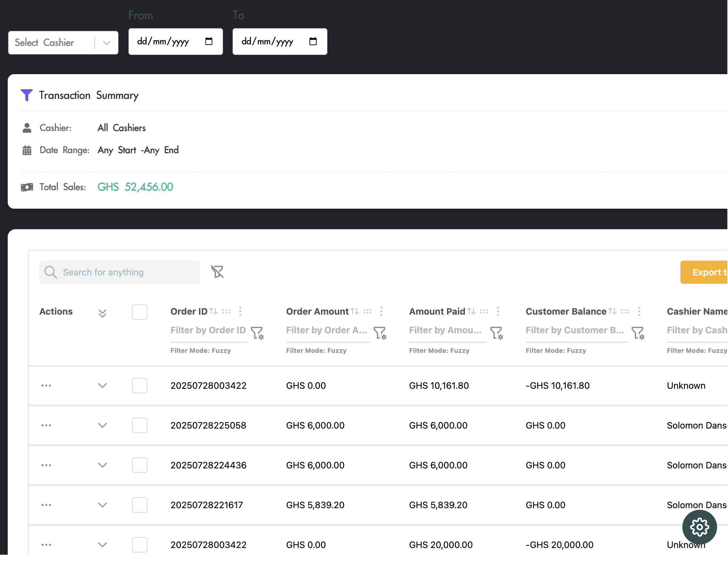Click Amount Paid filter options icon
Screen dimensions: 728x565
[497, 333]
